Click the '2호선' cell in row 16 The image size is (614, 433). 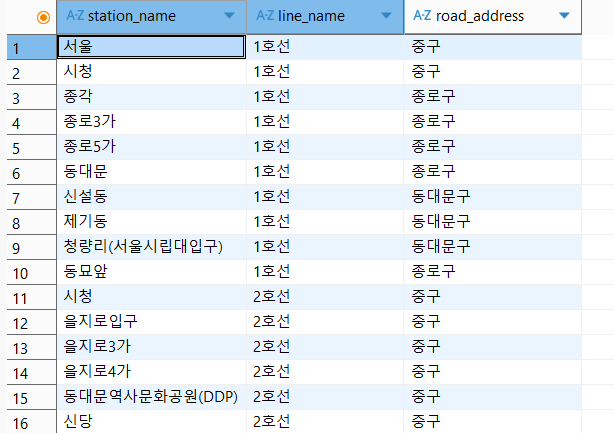pyautogui.click(x=325, y=422)
